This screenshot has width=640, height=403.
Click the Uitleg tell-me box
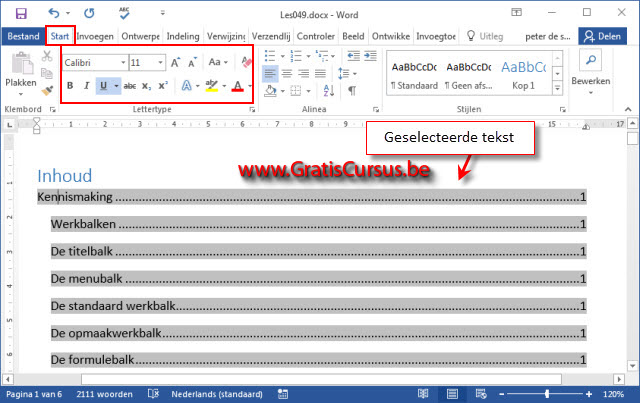486,36
